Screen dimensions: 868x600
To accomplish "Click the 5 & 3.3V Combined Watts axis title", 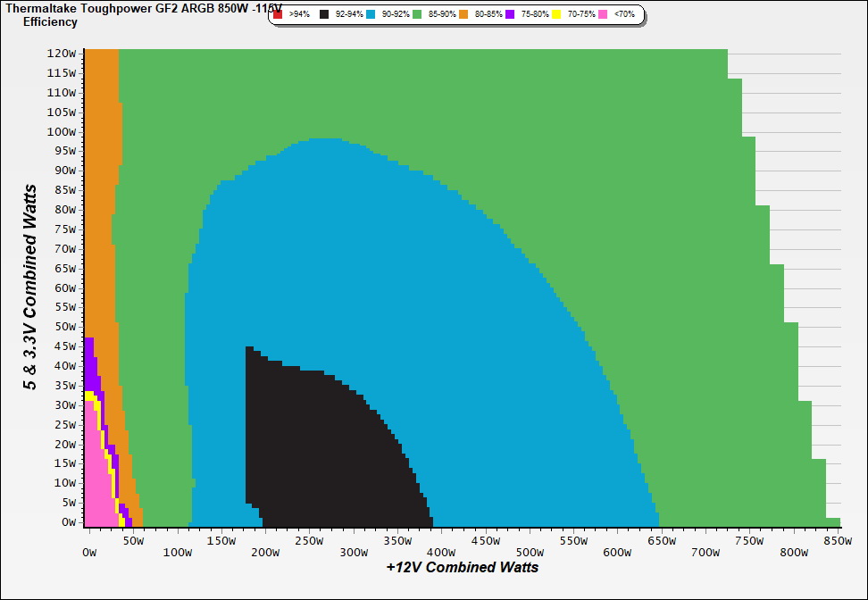I will tap(30, 287).
